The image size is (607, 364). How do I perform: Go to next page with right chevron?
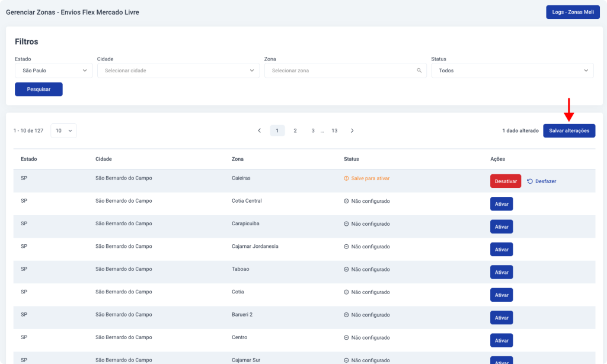point(352,130)
